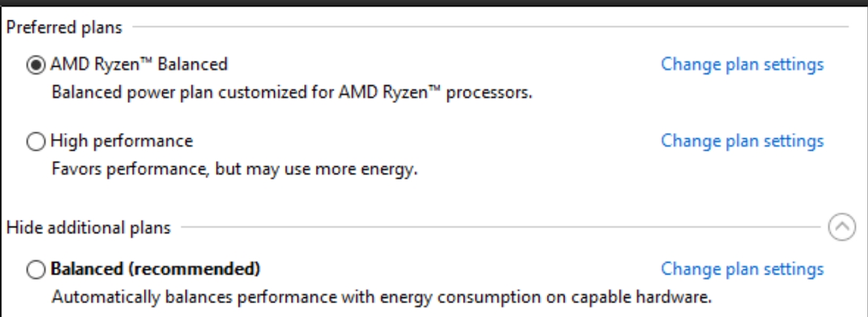This screenshot has width=868, height=317.
Task: Click the bold Balanced (recommended) plan name
Action: point(156,269)
